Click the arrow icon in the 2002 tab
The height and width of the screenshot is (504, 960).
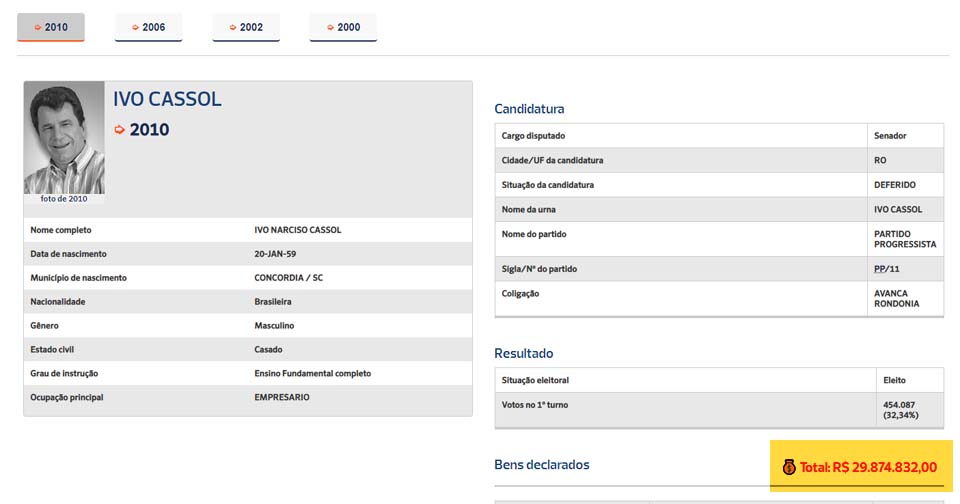[x=233, y=27]
